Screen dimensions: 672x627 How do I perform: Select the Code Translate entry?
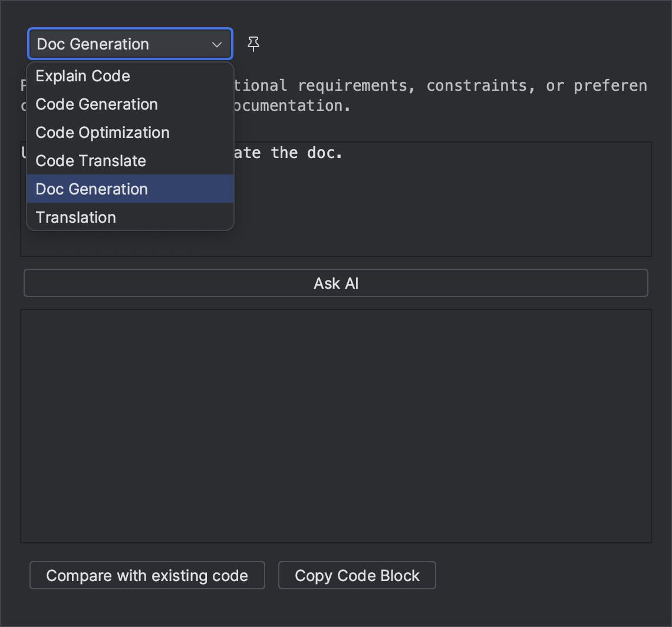pyautogui.click(x=91, y=161)
